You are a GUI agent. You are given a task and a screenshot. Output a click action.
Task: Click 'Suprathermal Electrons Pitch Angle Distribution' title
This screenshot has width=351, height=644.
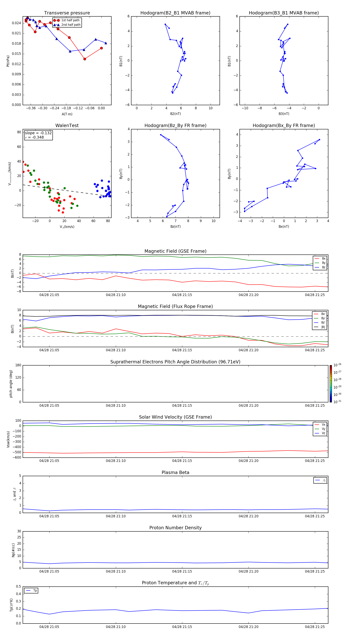pos(175,362)
